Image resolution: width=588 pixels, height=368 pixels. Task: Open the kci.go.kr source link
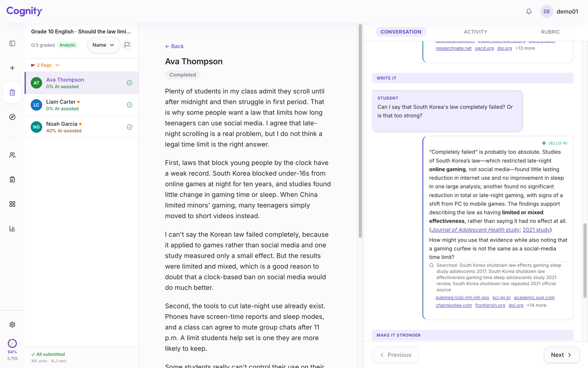coord(502,297)
